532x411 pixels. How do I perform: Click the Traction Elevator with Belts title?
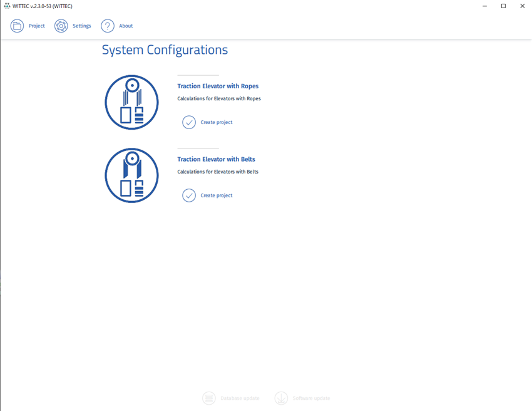point(216,159)
